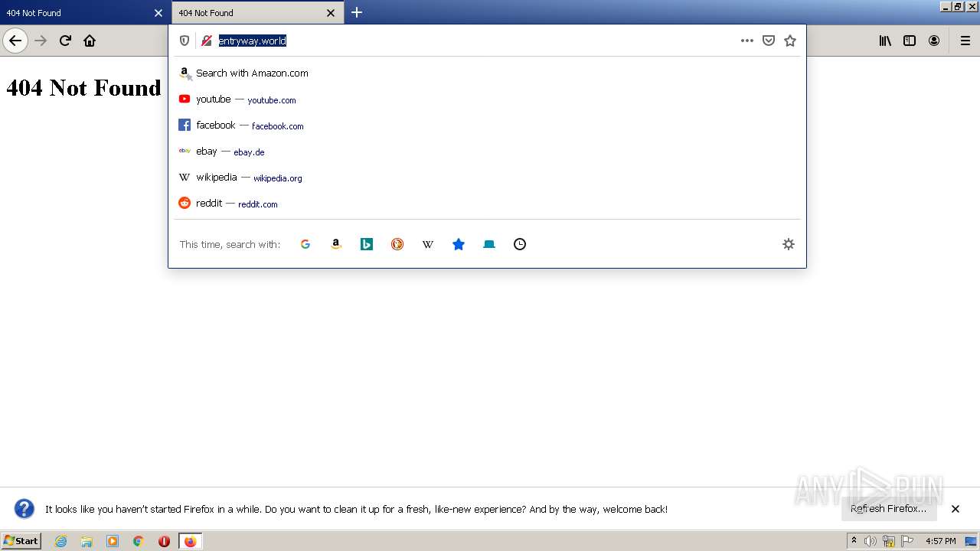Click the Refresh Firefox button
The image size is (980, 551).
coord(889,509)
